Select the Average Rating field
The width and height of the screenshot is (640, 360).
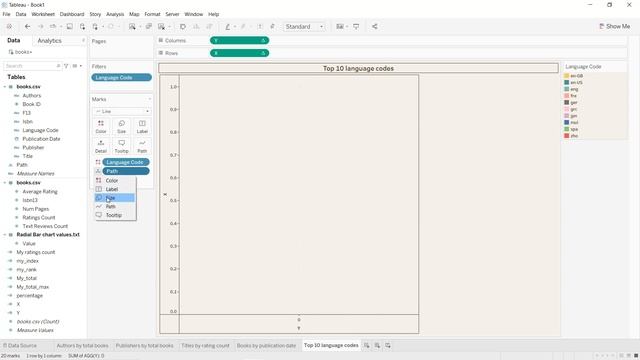pos(40,191)
